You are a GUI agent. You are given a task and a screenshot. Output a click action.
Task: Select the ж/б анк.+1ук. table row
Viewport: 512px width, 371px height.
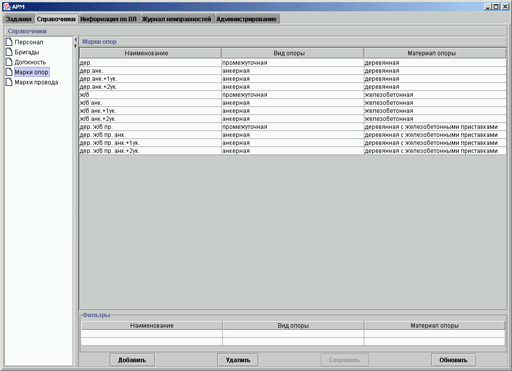click(293, 111)
